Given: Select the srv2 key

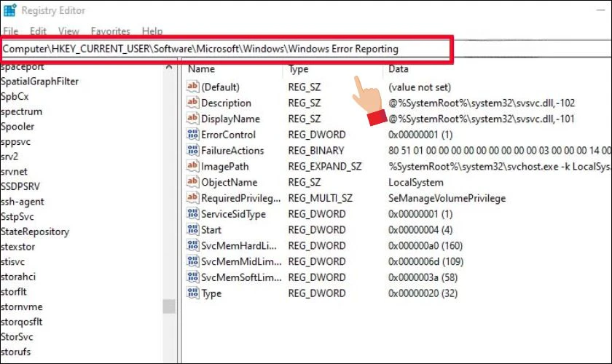Looking at the screenshot, I should (9, 157).
